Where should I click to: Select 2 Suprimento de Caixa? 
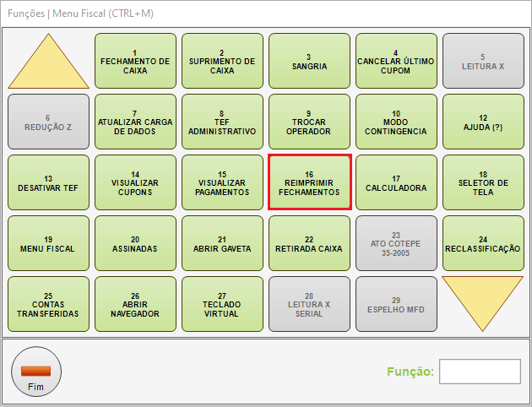tap(222, 61)
